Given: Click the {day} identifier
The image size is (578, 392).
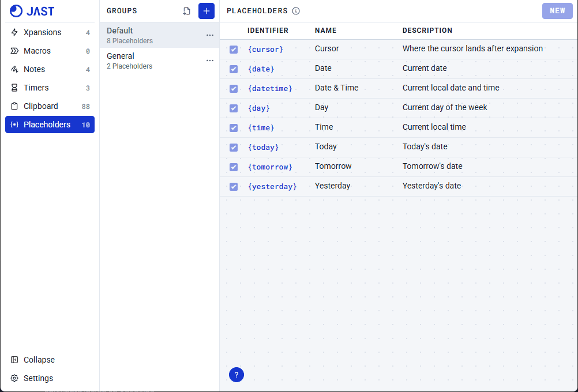Looking at the screenshot, I should click(259, 108).
